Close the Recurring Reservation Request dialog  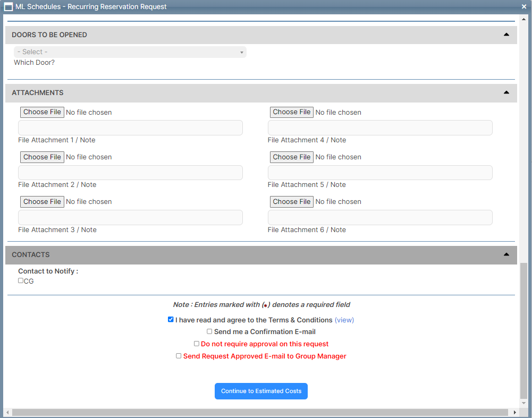[x=524, y=7]
